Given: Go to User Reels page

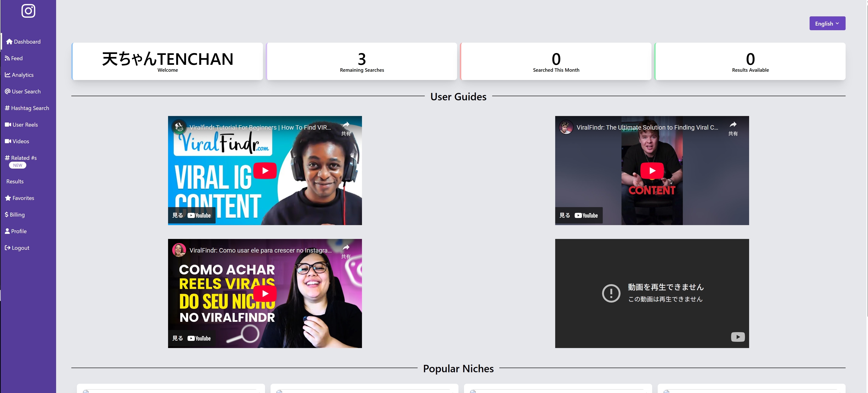Looking at the screenshot, I should pyautogui.click(x=21, y=125).
